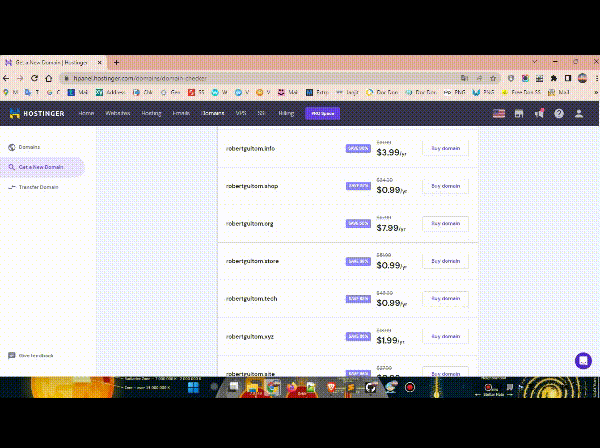Open the Domains tab in top navigation
This screenshot has width=600, height=448.
(212, 114)
